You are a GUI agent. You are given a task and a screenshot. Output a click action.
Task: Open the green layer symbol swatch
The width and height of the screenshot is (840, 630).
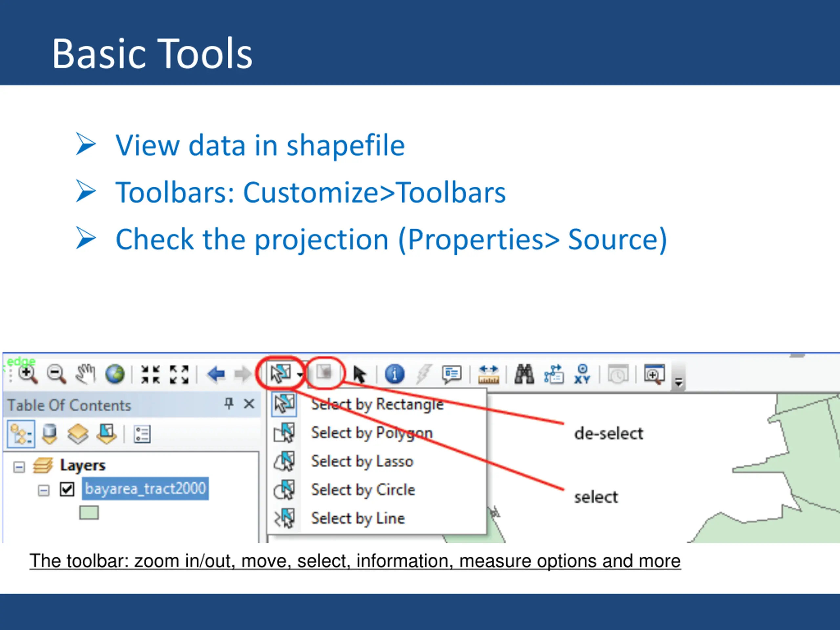[x=89, y=512]
